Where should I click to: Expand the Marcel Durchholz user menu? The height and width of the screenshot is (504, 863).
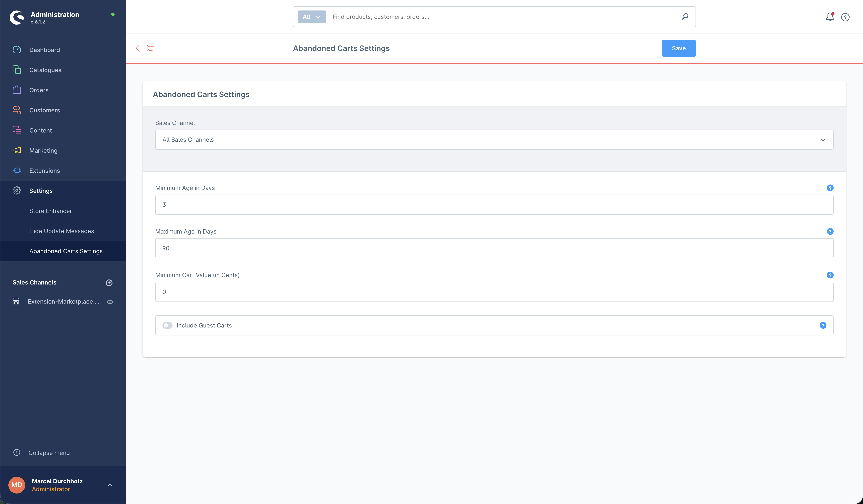click(110, 485)
